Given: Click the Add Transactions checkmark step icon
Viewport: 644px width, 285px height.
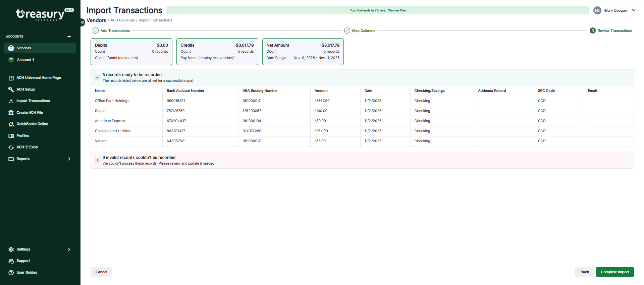Looking at the screenshot, I should pos(96,31).
